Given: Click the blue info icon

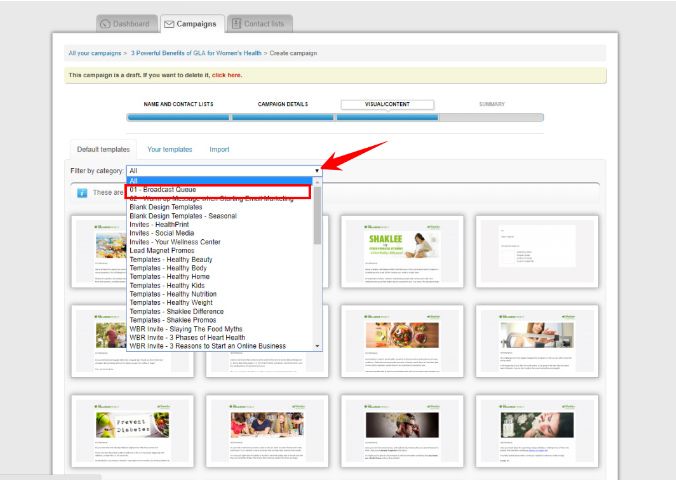Looking at the screenshot, I should coord(82,193).
